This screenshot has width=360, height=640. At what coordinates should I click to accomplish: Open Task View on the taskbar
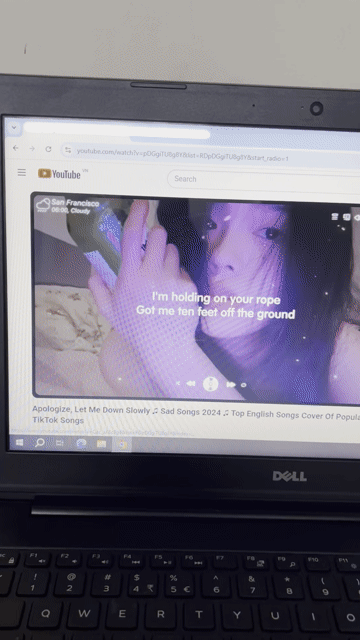click(x=60, y=443)
